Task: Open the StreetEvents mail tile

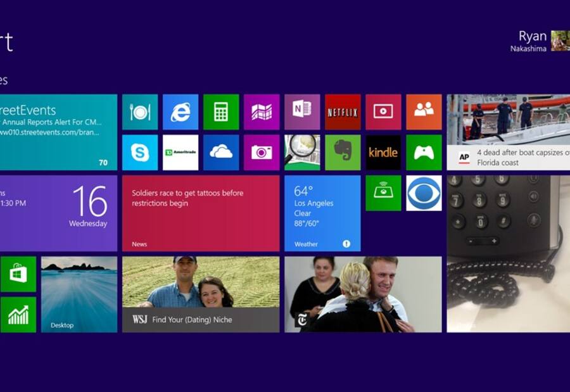Action: point(58,132)
